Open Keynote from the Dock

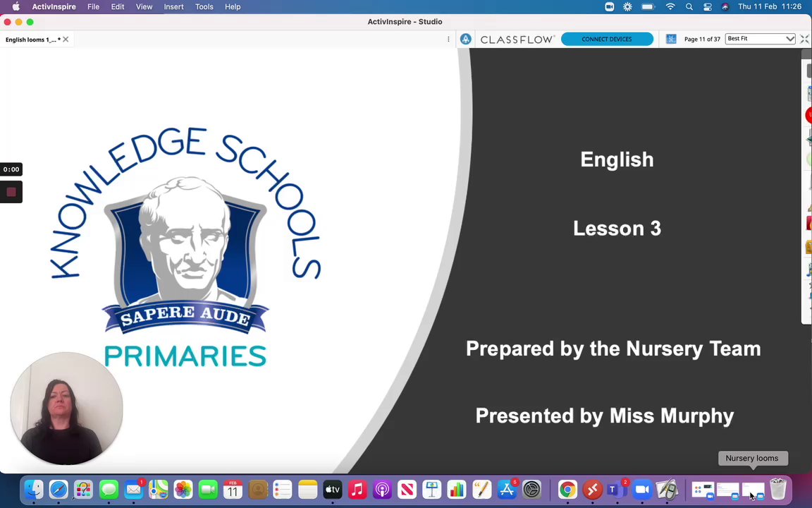[432, 490]
